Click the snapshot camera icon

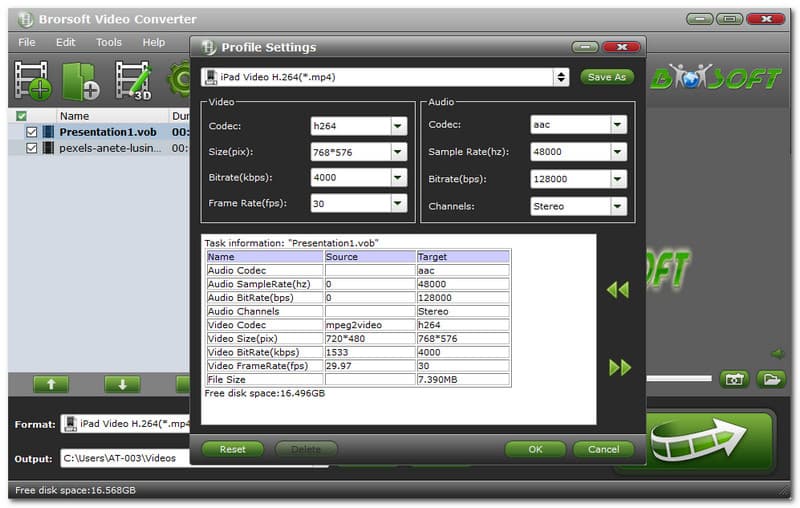[x=735, y=379]
